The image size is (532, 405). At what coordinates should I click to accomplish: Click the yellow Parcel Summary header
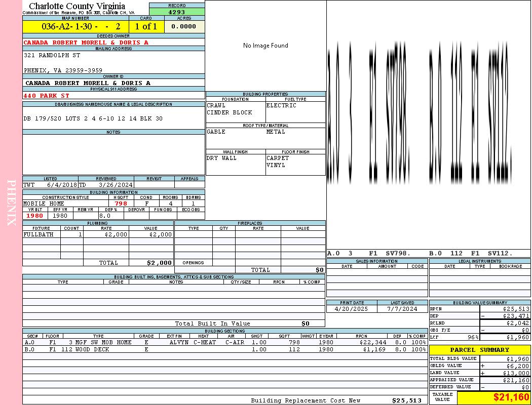point(479,350)
